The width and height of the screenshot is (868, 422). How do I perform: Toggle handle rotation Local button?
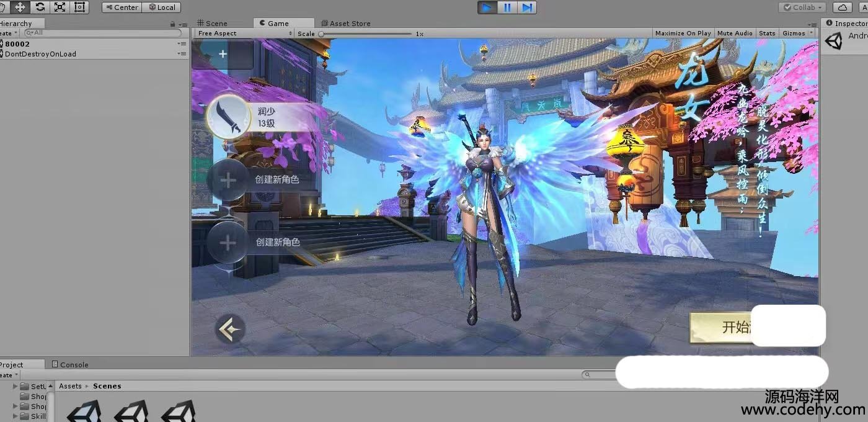tap(162, 7)
